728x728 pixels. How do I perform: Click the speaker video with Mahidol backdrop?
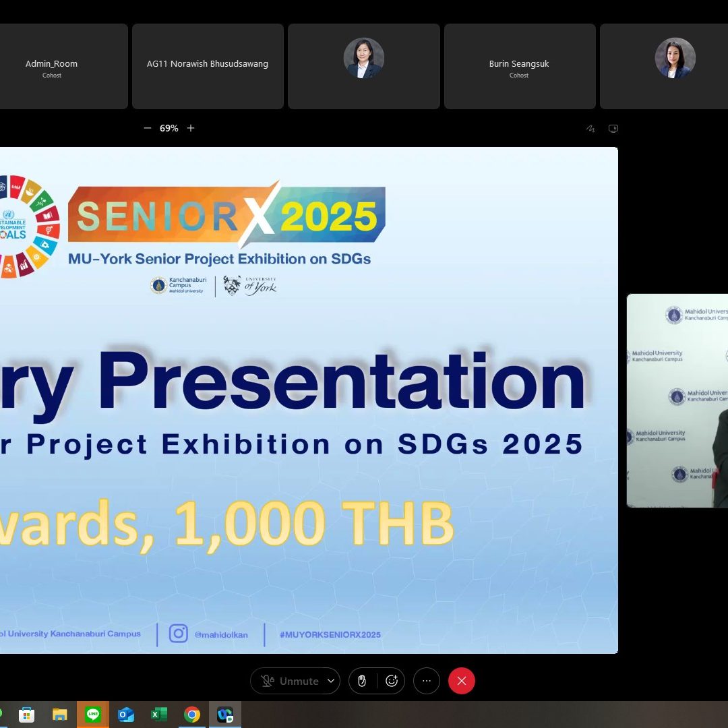click(677, 400)
